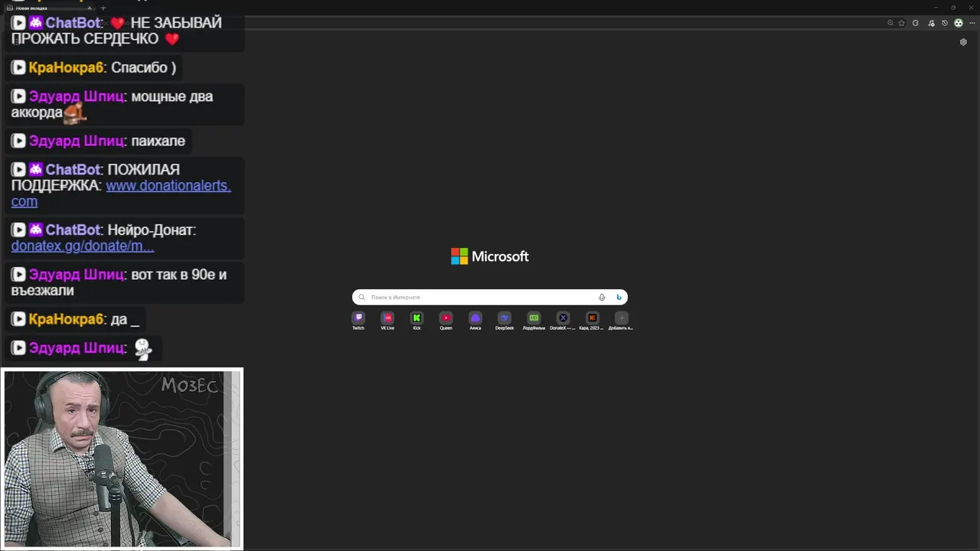Select the Новая вкладка tab
Viewport: 980px width, 551px height.
(x=50, y=8)
